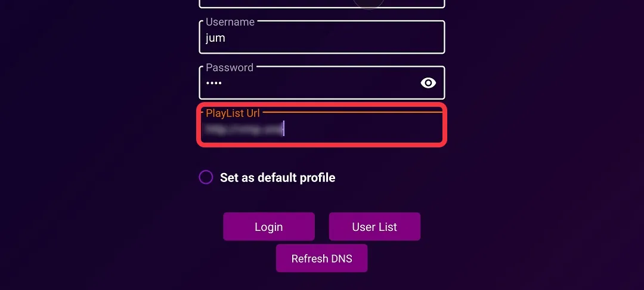Click the blurred URL text in PlayList Url
The image size is (644, 290).
[x=243, y=128]
